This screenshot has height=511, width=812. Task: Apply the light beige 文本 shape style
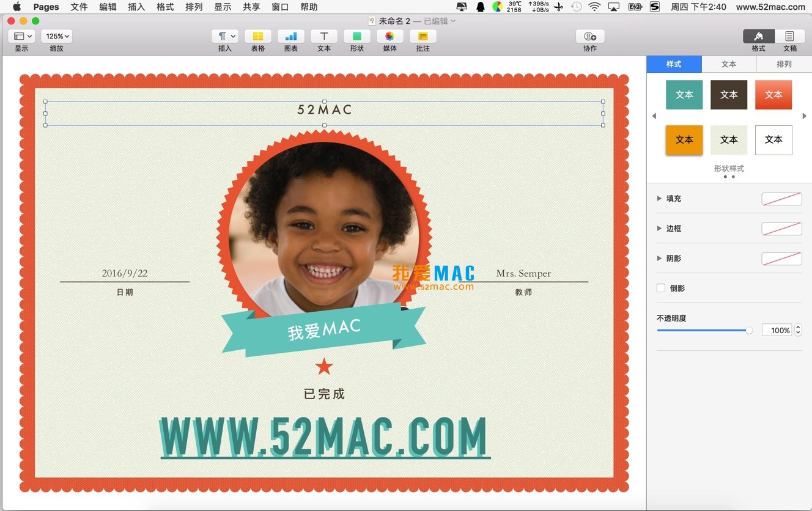(729, 140)
